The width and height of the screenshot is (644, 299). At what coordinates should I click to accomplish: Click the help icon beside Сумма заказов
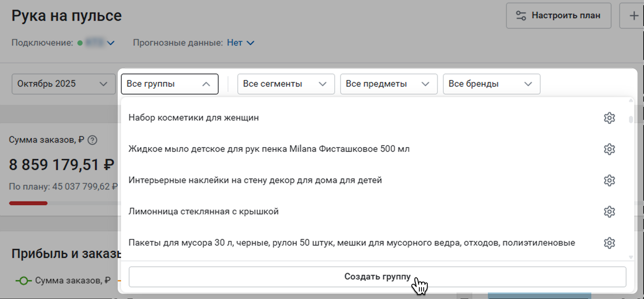[x=92, y=140]
